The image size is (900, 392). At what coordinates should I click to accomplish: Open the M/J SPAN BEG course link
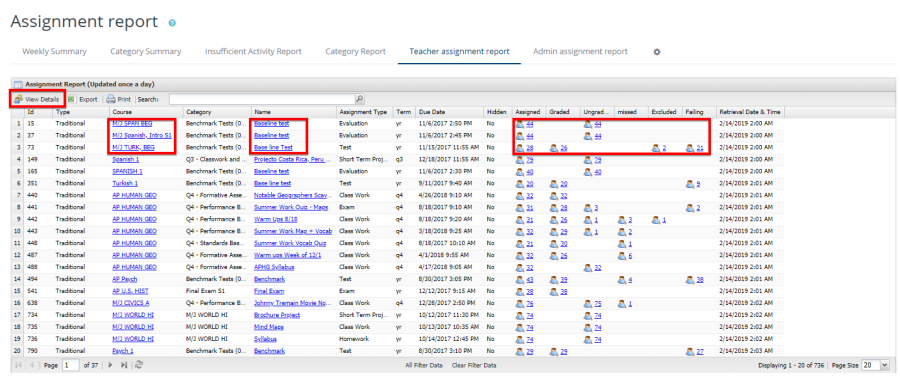133,123
